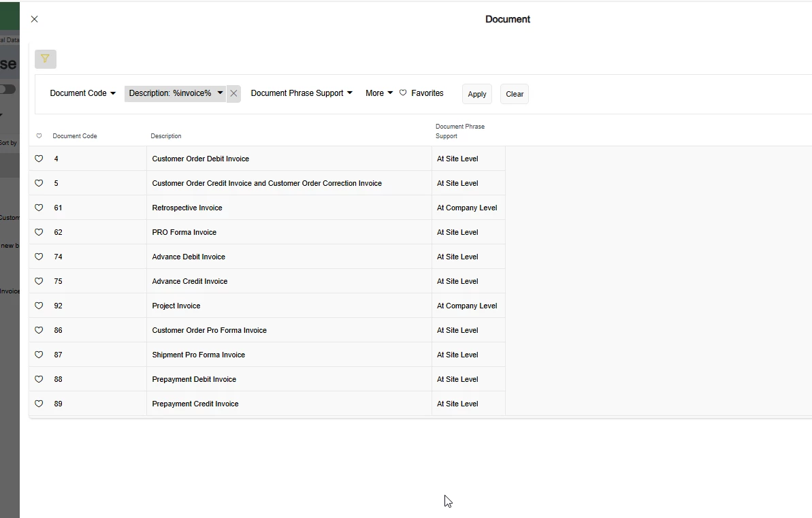Toggle favorite heart for Project Invoice
The image size is (812, 518).
pyautogui.click(x=39, y=306)
